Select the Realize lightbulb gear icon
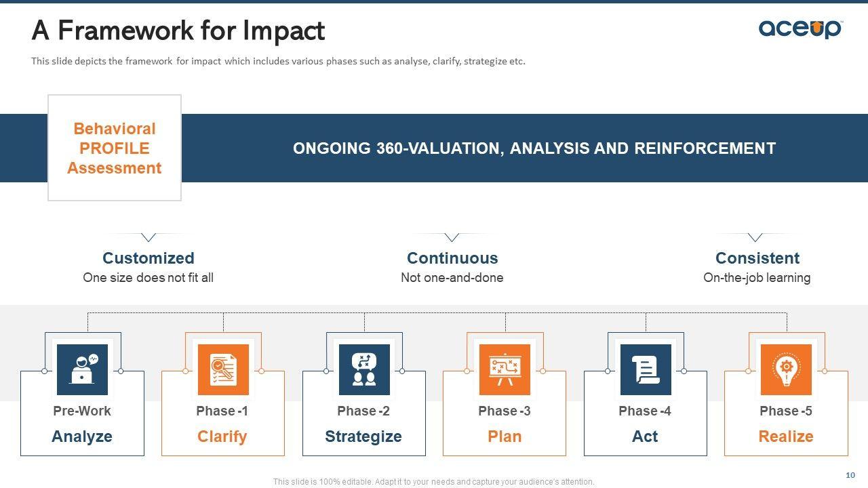Viewport: 868px width, 488px height. [x=786, y=369]
